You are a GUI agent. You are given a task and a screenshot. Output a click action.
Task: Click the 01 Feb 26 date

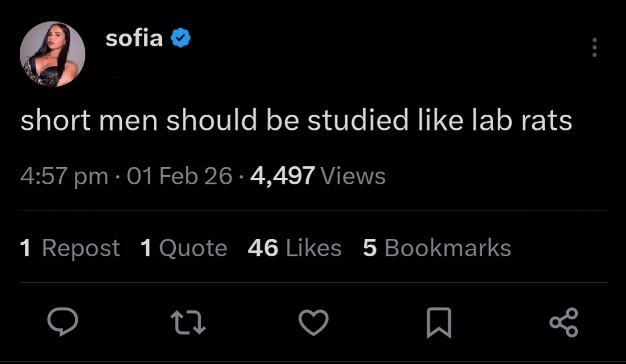[179, 176]
